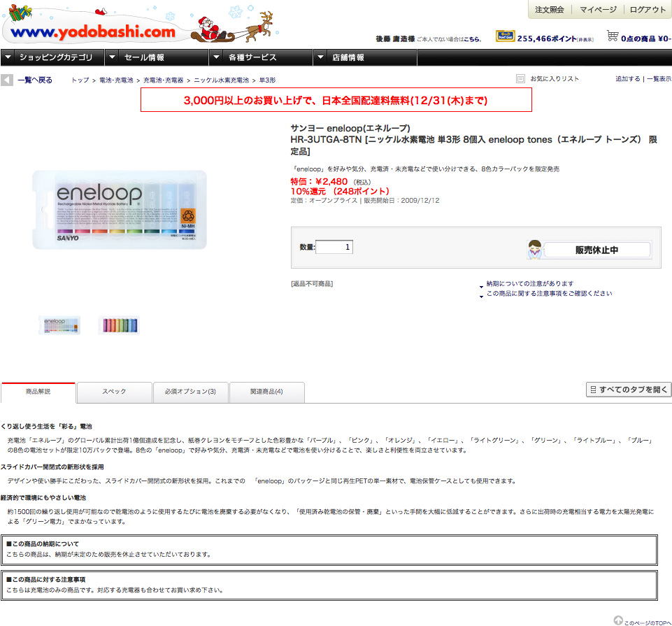Switch to the スペック tab
Image resolution: width=672 pixels, height=626 pixels.
pyautogui.click(x=115, y=392)
